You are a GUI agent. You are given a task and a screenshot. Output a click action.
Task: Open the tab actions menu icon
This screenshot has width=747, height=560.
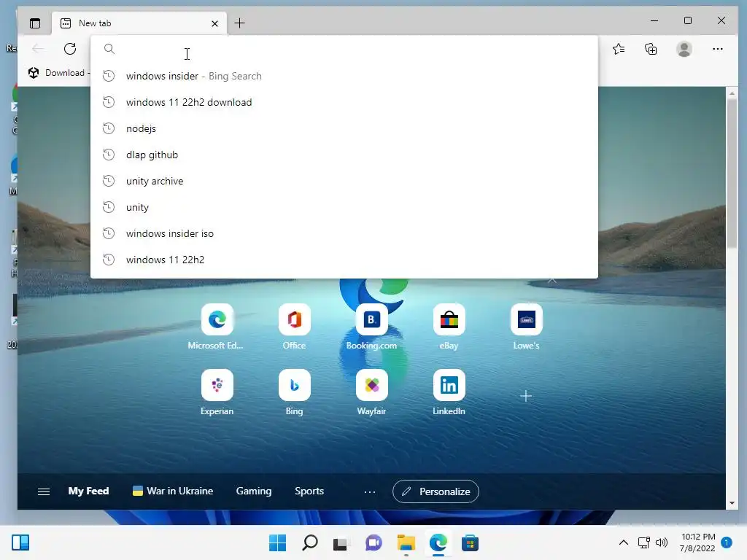35,23
